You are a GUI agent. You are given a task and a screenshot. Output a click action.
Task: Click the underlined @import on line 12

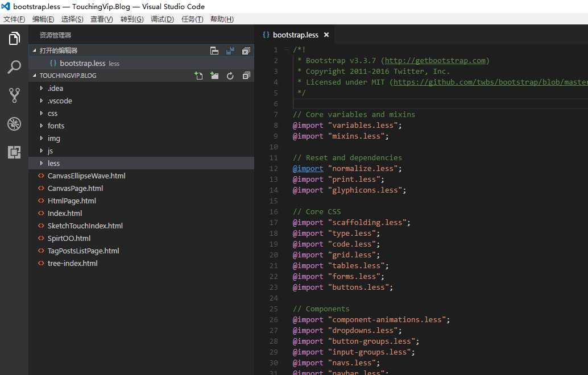(x=308, y=169)
